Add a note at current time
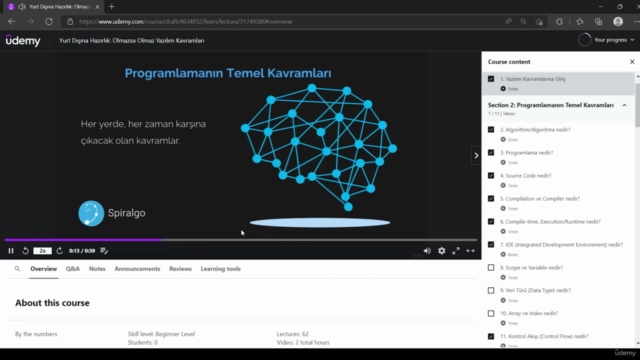Viewport: 640px width, 360px height. (x=104, y=251)
